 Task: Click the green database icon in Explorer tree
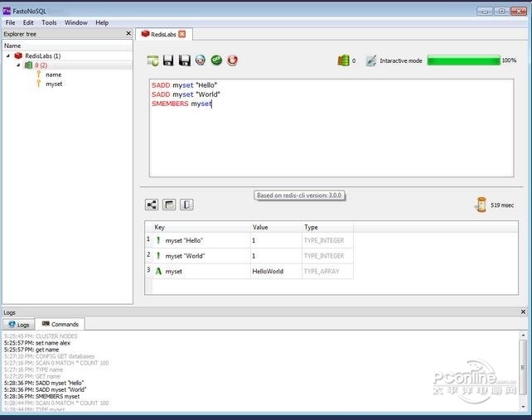[29, 65]
